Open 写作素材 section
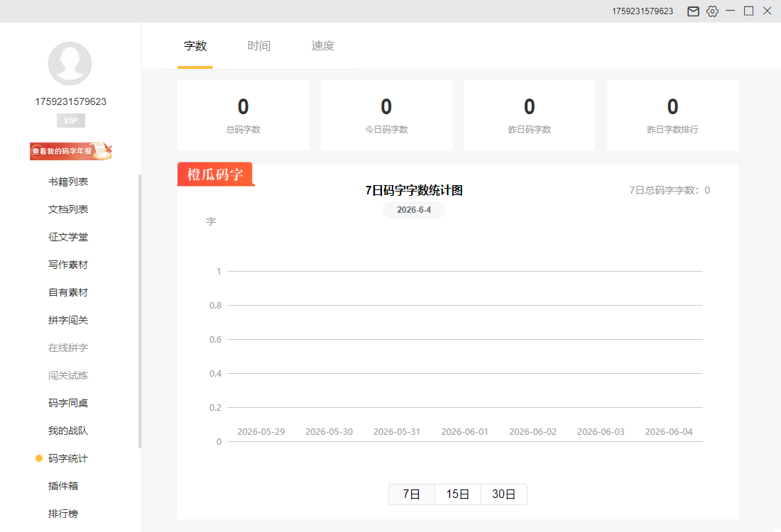Screen dimensions: 781x532 click(68, 265)
